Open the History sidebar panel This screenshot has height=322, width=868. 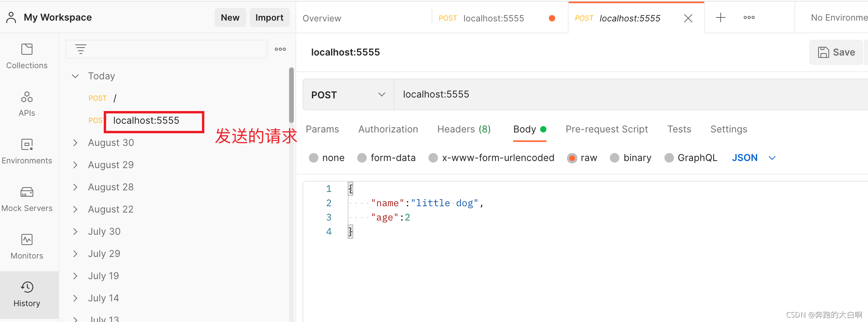[27, 294]
